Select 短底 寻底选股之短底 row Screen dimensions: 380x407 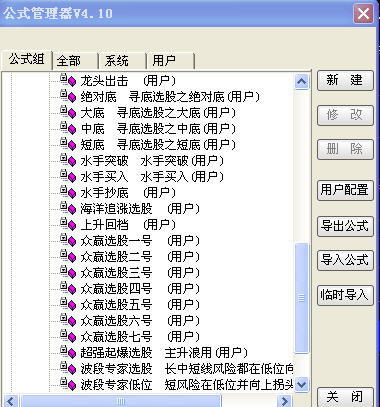click(x=158, y=144)
